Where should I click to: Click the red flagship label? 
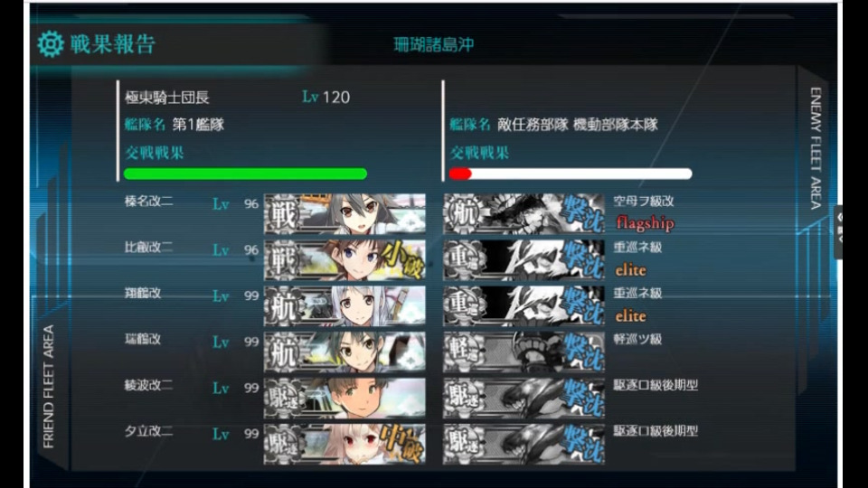645,223
